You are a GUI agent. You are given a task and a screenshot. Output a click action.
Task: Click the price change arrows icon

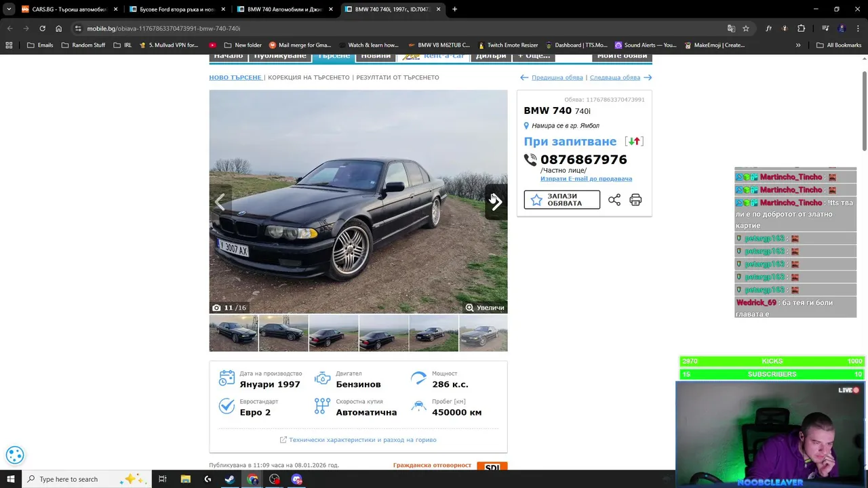[x=634, y=142]
